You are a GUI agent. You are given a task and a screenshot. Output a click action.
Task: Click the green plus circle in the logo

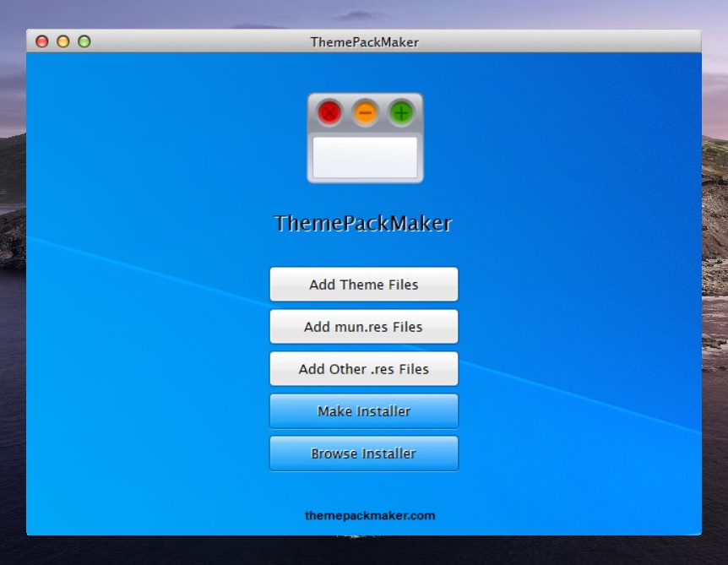[401, 111]
